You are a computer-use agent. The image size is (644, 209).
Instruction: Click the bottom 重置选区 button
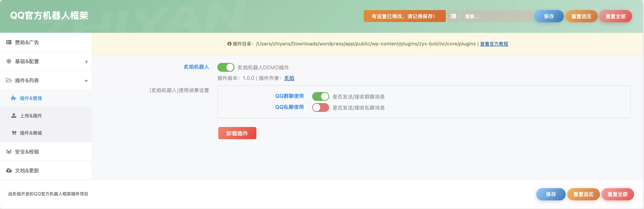[583, 194]
